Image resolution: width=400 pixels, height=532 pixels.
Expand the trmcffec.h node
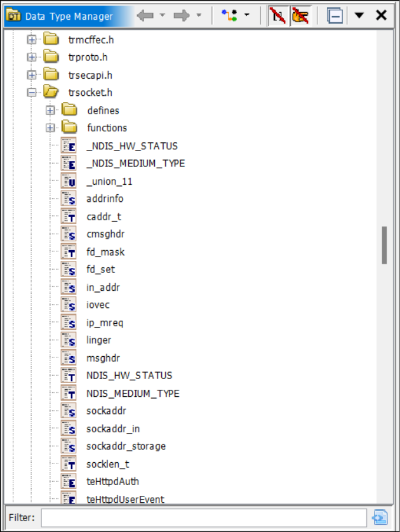click(32, 40)
